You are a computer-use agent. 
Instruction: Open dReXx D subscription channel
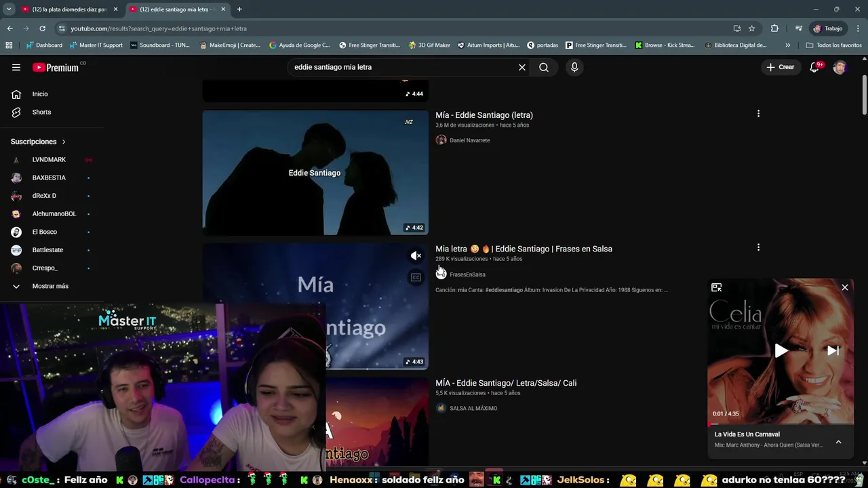point(44,196)
